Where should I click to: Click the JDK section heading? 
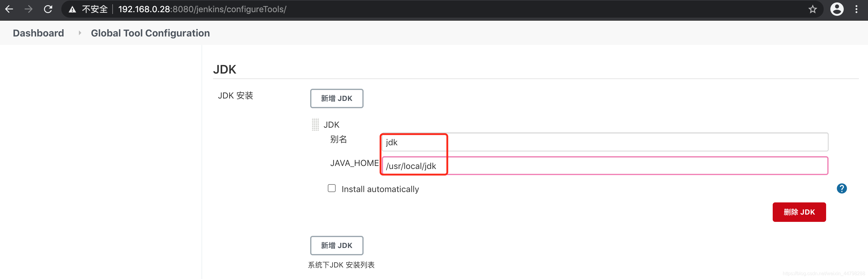click(224, 70)
